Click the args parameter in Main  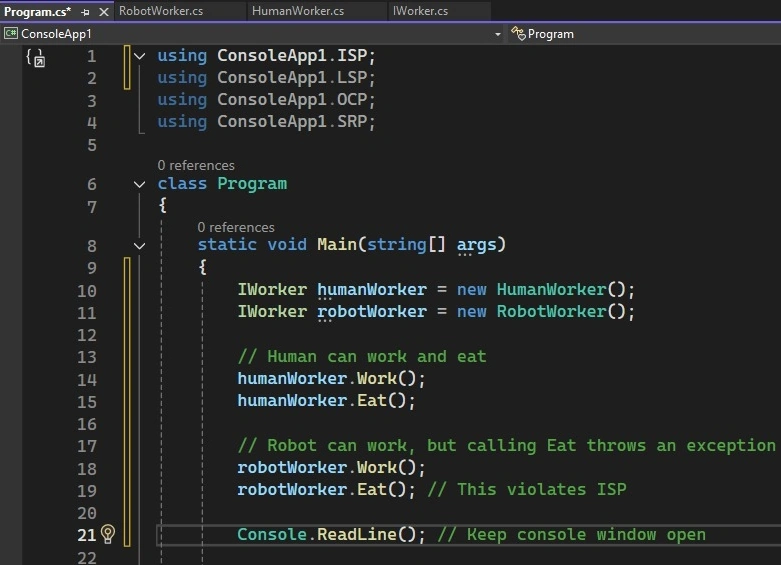point(477,245)
